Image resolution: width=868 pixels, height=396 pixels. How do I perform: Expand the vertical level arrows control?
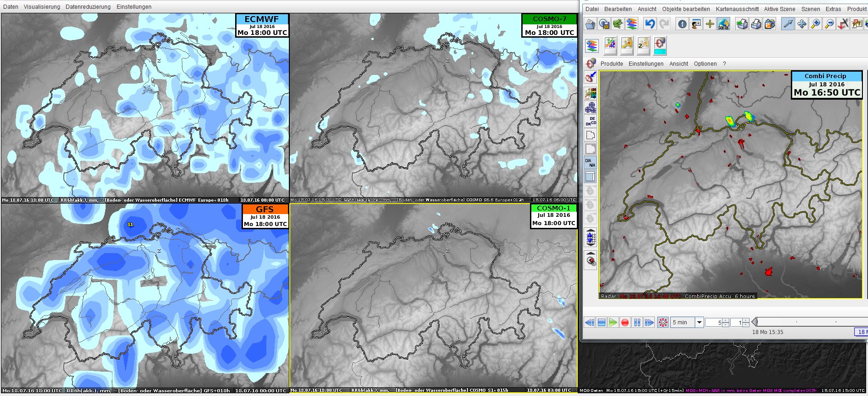[591, 238]
